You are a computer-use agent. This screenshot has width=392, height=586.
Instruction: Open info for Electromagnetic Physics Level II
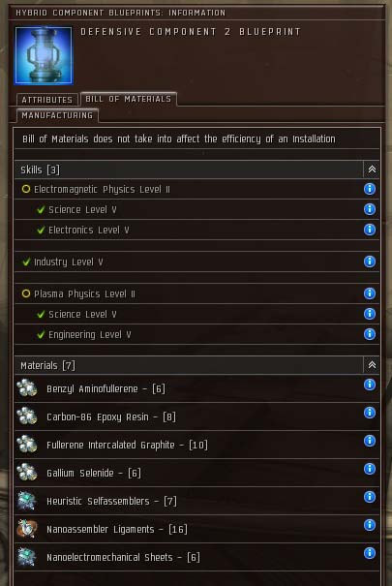pos(369,189)
